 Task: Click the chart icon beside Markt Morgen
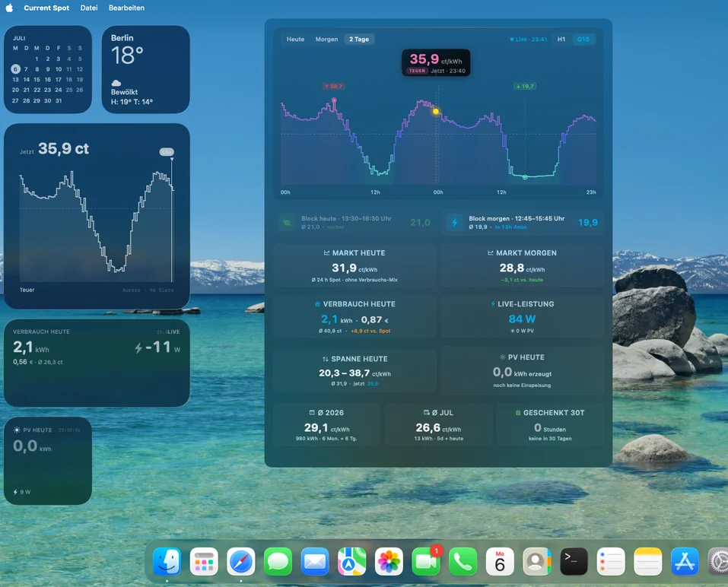[x=491, y=253]
